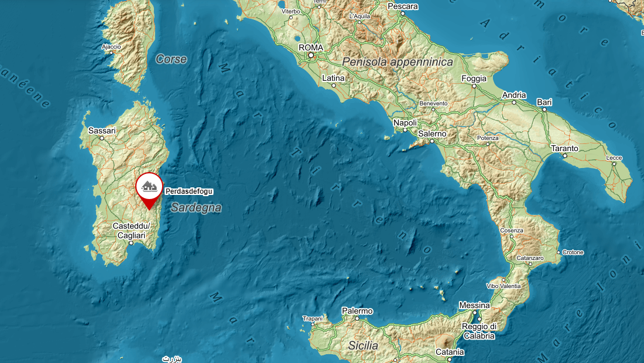The height and width of the screenshot is (363, 644).
Task: Click the Catania city label
Action: pos(450,352)
